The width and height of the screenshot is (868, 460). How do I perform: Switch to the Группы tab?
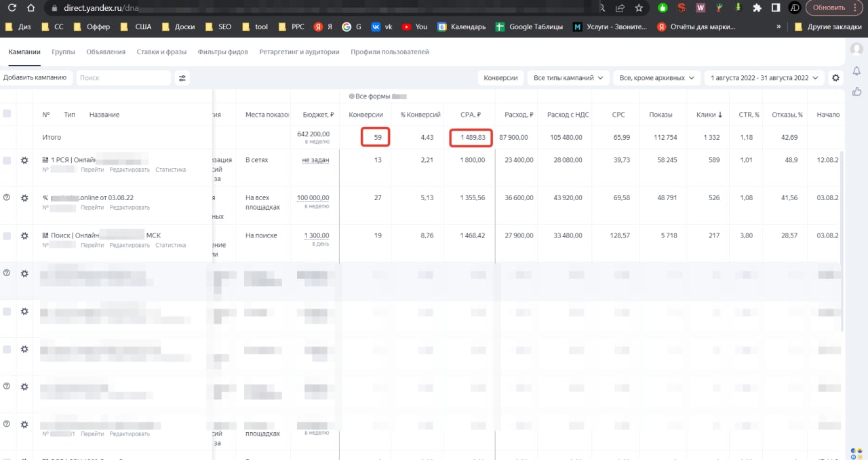pos(63,52)
